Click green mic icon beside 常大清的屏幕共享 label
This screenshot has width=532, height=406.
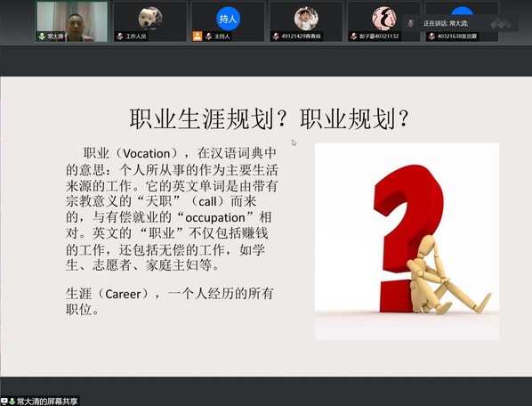click(12, 402)
